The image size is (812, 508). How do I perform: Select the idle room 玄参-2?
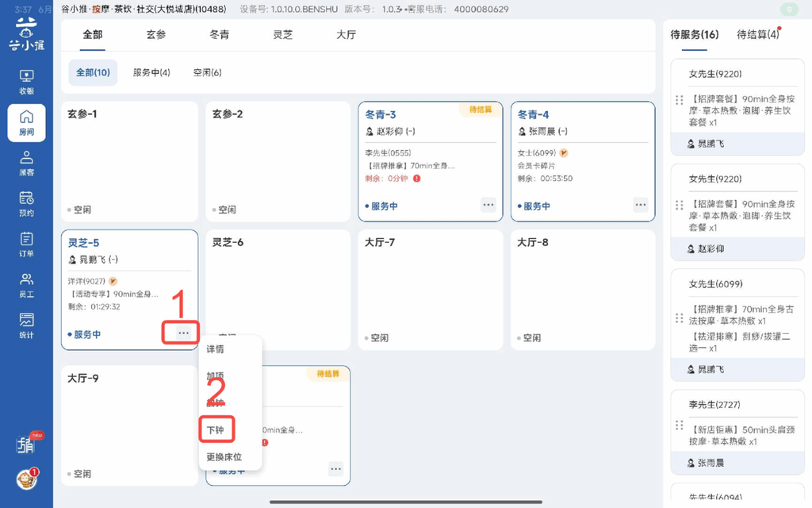[278, 162]
